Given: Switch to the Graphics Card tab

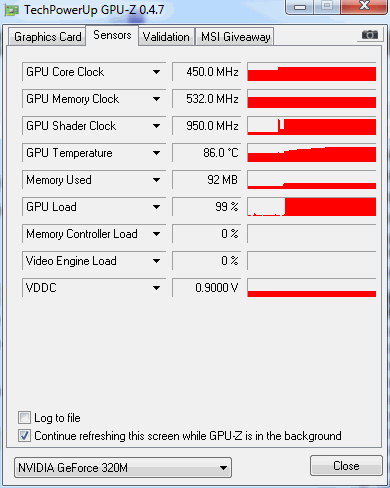Looking at the screenshot, I should pos(47,37).
